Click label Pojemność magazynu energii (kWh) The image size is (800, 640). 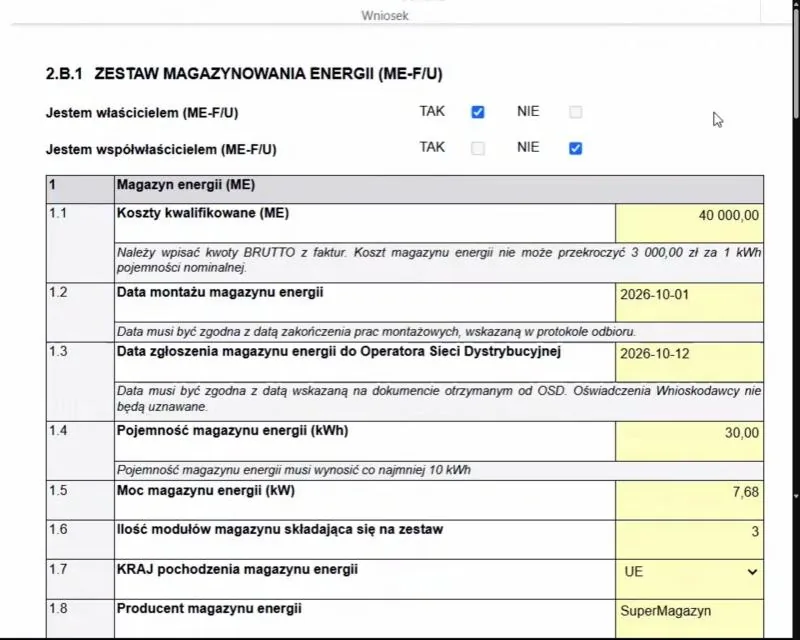click(232, 430)
